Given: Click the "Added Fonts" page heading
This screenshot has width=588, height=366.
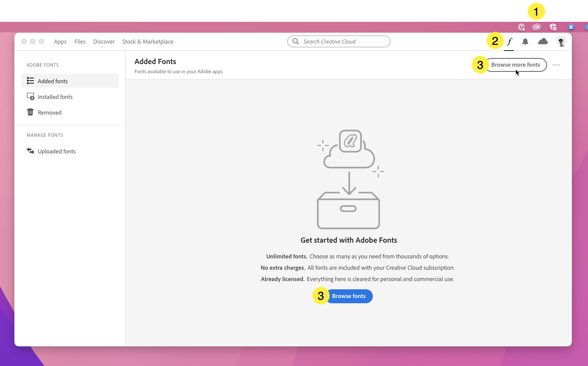Looking at the screenshot, I should pos(155,61).
